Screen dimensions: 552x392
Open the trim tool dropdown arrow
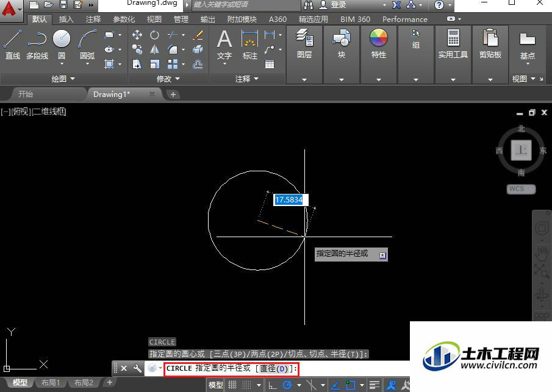tap(183, 35)
